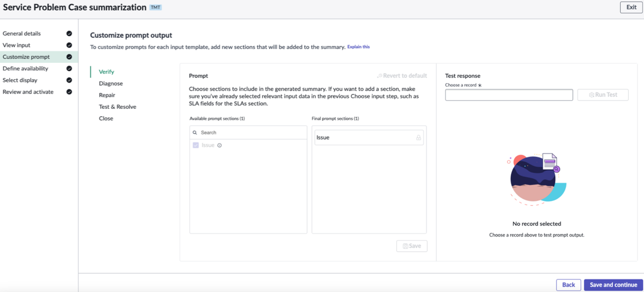Image resolution: width=644 pixels, height=292 pixels.
Task: Open the Review and activate step
Action: point(28,92)
